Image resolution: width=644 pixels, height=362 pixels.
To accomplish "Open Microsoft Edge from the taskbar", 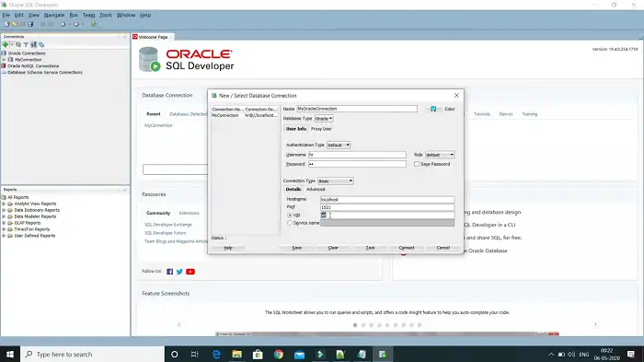I will click(216, 355).
